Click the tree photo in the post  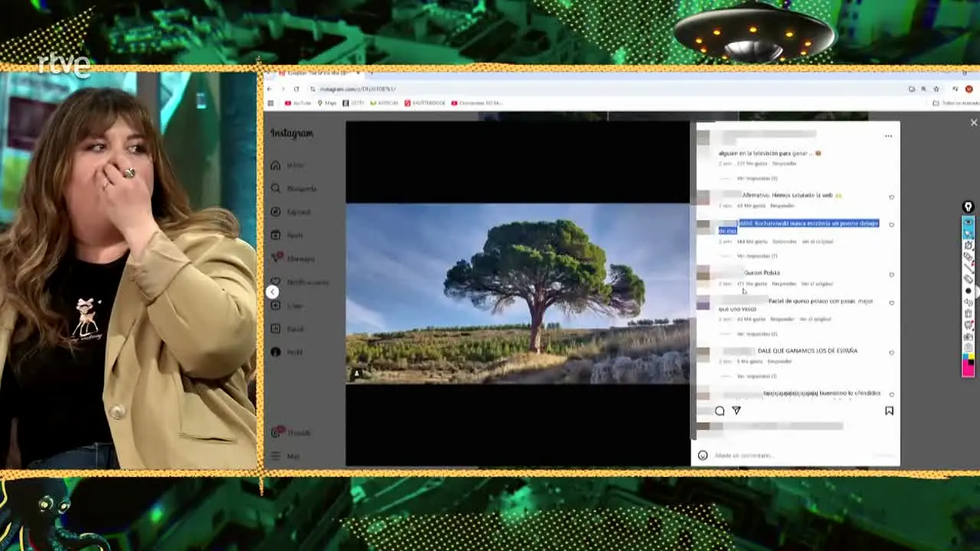[518, 293]
